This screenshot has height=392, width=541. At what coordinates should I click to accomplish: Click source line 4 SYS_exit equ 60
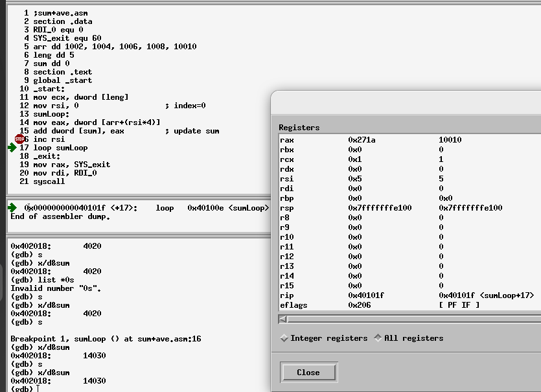click(67, 38)
